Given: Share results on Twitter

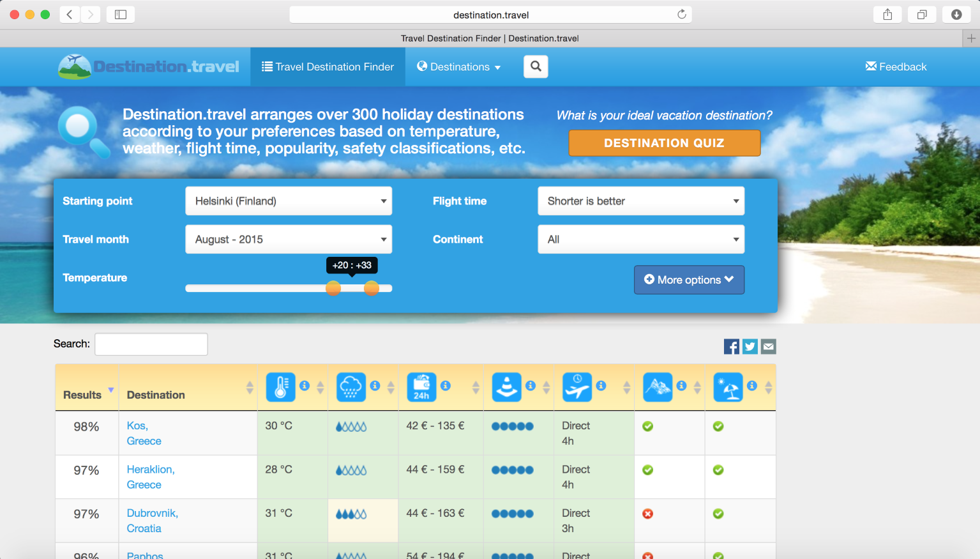Looking at the screenshot, I should [750, 346].
